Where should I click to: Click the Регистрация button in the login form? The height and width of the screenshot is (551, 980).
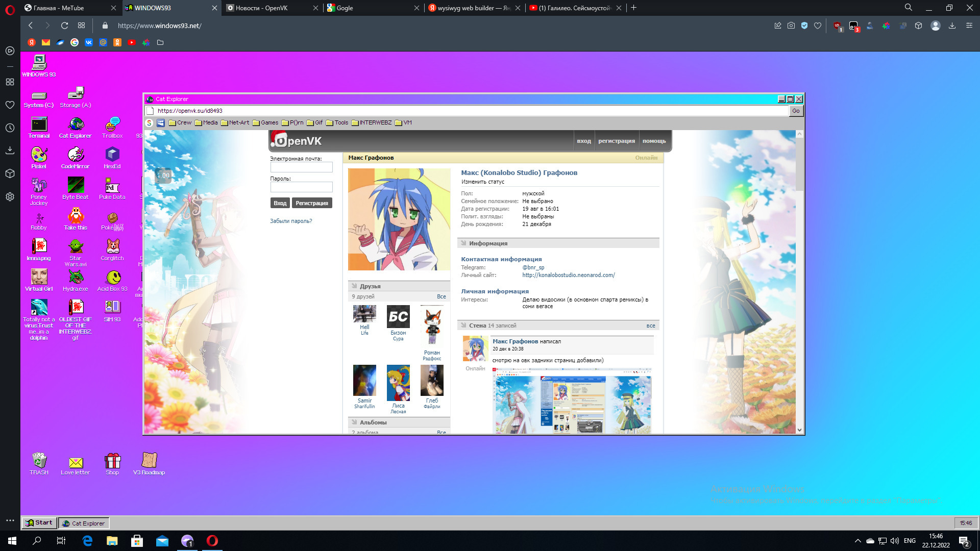point(311,203)
